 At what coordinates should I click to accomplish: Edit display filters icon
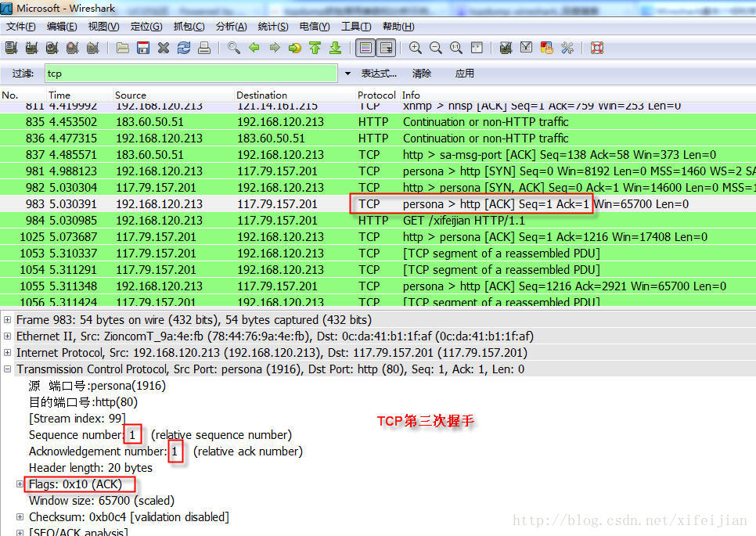(x=527, y=48)
